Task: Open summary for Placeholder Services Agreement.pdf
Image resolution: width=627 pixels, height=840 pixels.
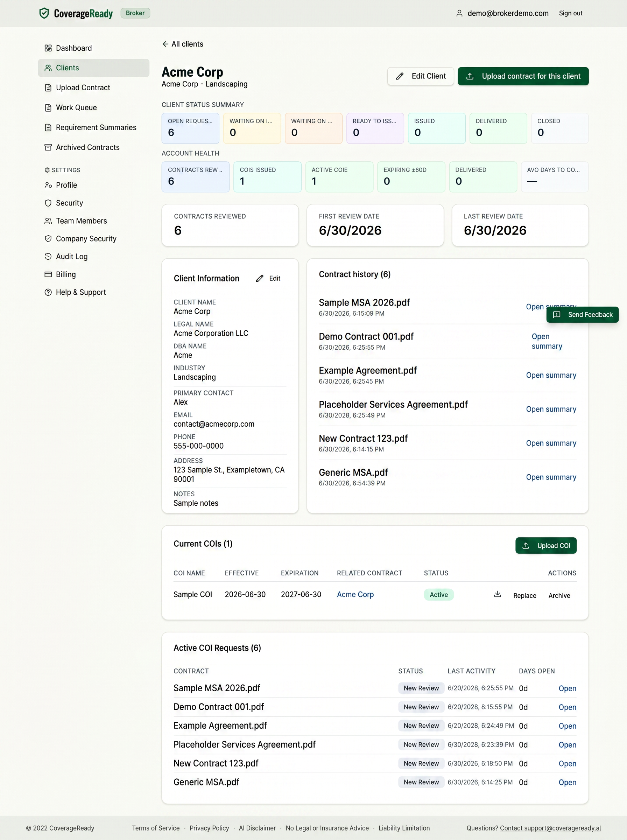Action: [551, 409]
